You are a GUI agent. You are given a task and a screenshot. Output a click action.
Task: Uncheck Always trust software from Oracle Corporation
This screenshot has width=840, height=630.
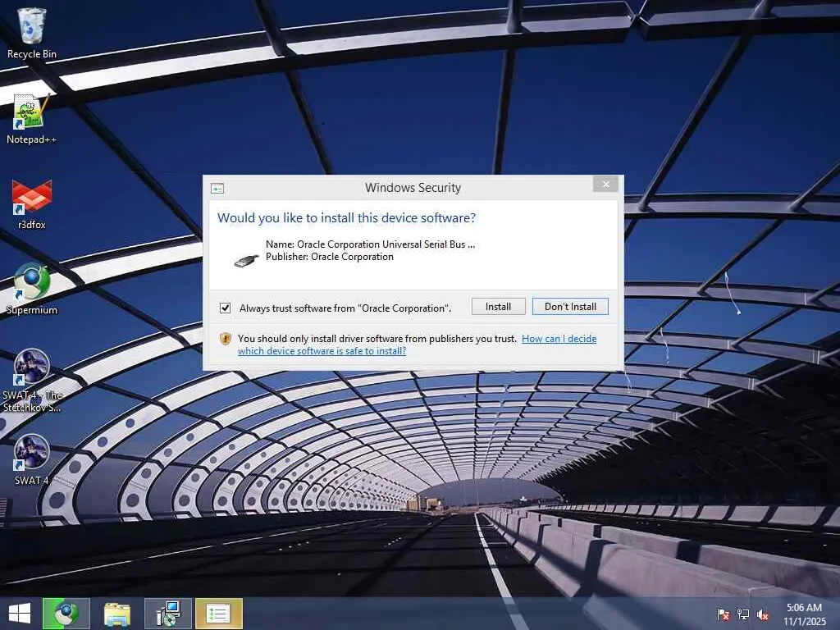tap(225, 308)
